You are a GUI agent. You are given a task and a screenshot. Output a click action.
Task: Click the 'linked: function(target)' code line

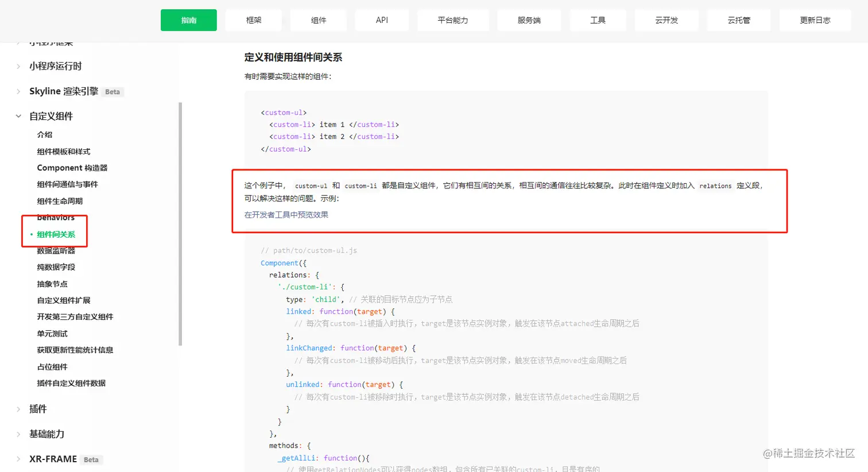point(340,311)
